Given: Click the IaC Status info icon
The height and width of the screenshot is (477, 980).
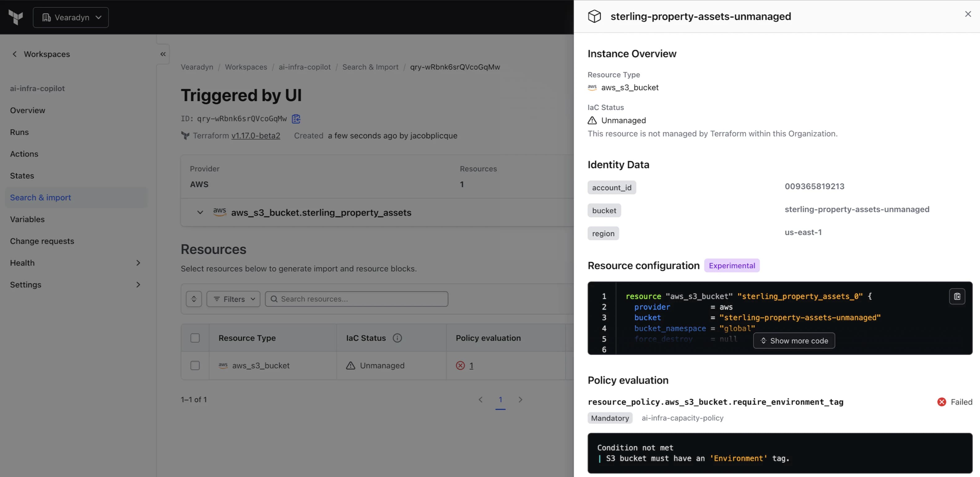Looking at the screenshot, I should point(397,338).
